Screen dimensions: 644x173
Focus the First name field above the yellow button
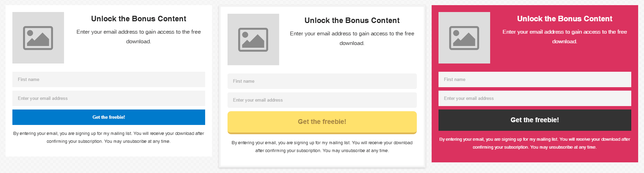(x=322, y=81)
